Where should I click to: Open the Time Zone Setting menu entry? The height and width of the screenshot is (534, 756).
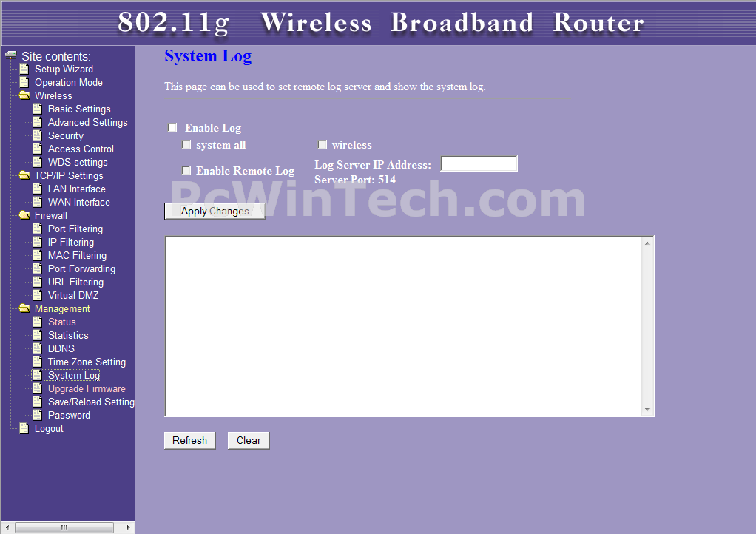[87, 362]
